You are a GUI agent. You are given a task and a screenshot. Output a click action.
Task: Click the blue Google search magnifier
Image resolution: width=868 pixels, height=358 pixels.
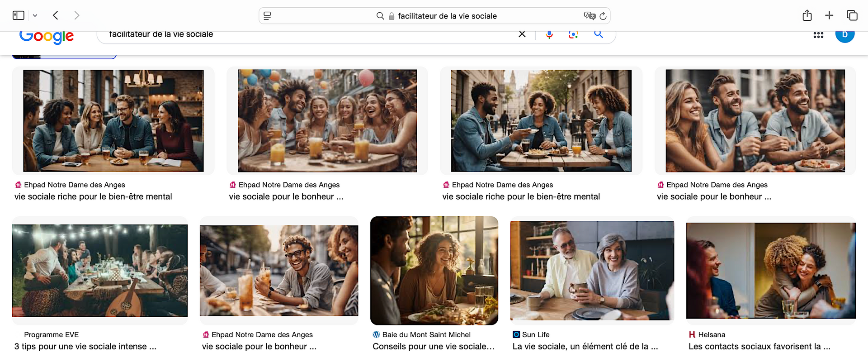tap(599, 34)
